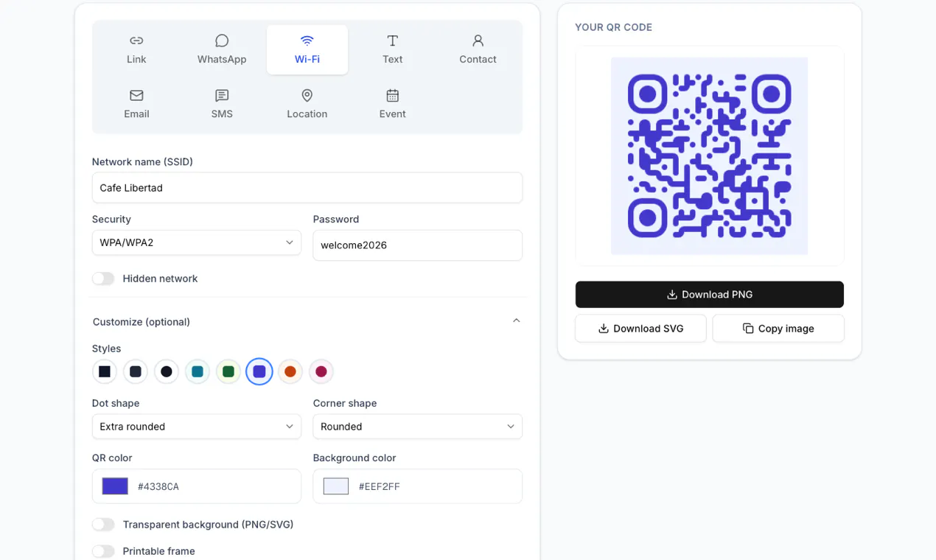Click Copy image button

[x=778, y=329]
